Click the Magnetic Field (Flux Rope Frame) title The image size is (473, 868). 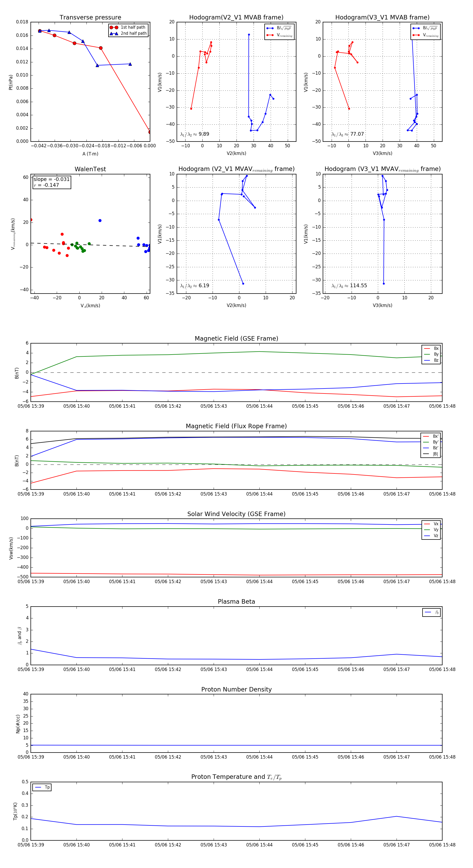(236, 426)
